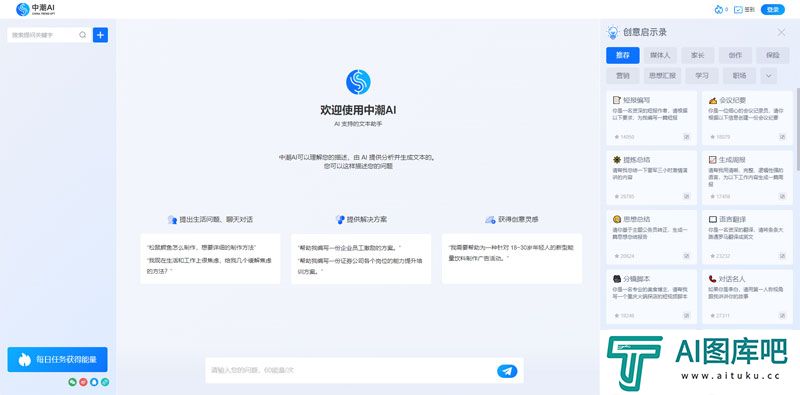Close the 创意启示录 panel
The width and height of the screenshot is (800, 395).
pyautogui.click(x=781, y=32)
